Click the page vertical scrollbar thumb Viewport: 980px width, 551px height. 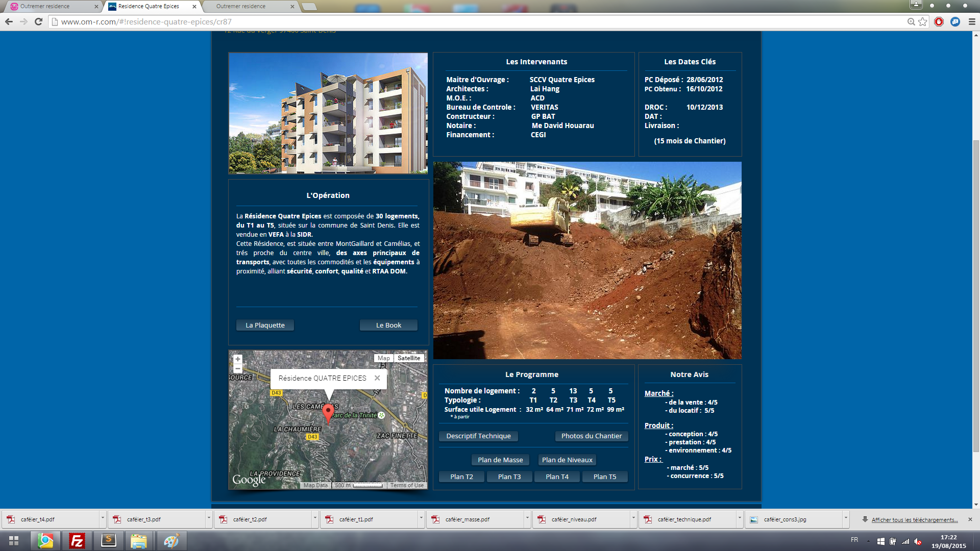976,296
